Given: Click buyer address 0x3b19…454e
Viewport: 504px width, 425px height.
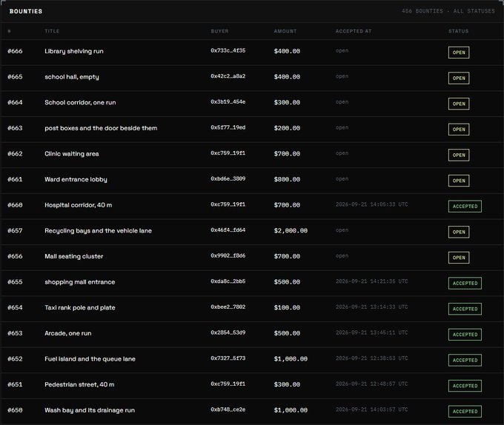Looking at the screenshot, I should 228,101.
